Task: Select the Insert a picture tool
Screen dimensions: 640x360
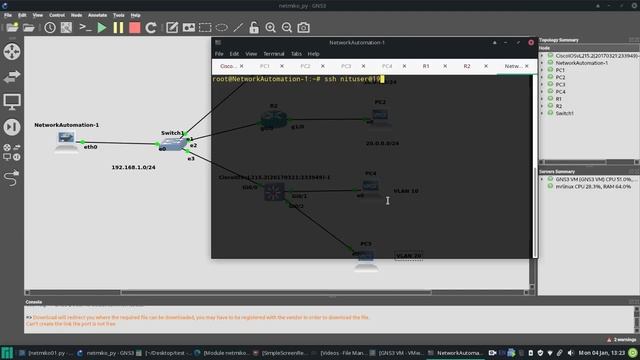Action: [x=189, y=27]
